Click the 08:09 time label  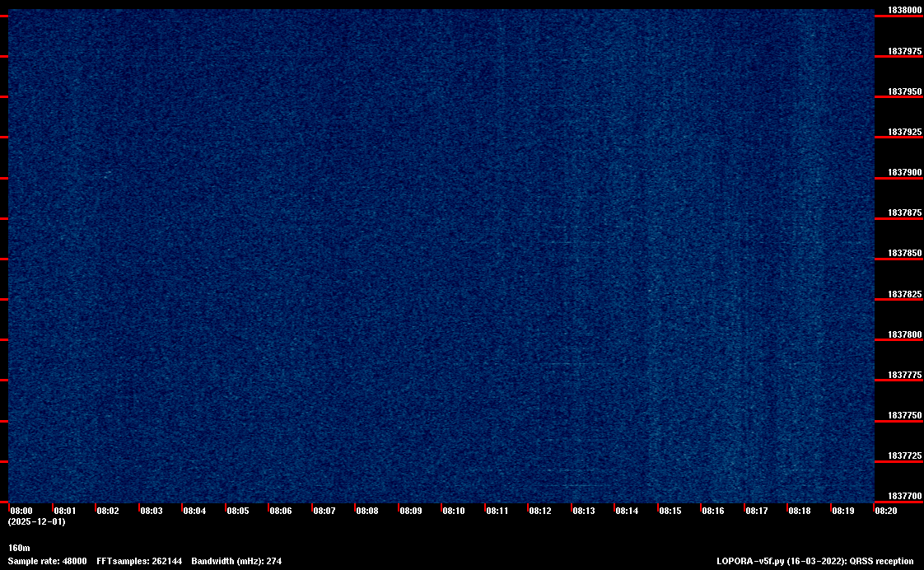411,511
